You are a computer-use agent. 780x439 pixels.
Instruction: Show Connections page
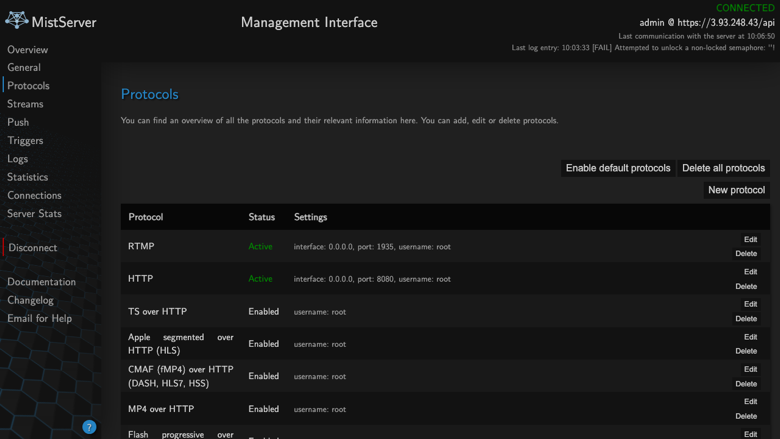34,195
